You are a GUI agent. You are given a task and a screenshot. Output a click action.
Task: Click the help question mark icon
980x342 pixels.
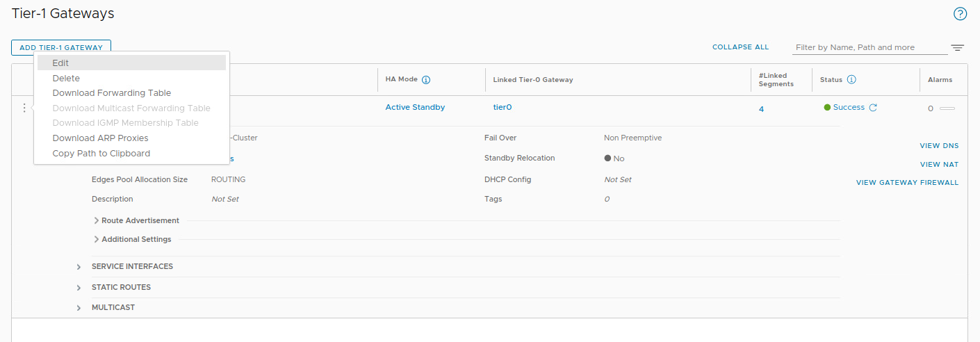point(960,14)
